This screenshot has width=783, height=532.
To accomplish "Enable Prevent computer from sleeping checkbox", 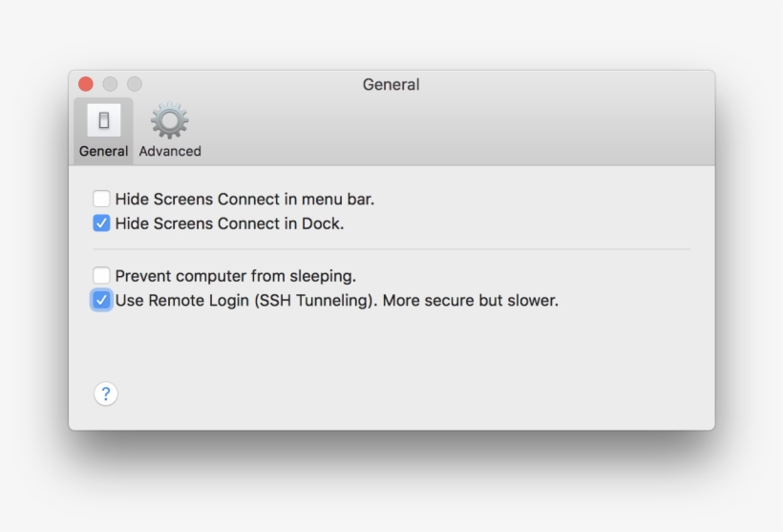I will [x=101, y=275].
